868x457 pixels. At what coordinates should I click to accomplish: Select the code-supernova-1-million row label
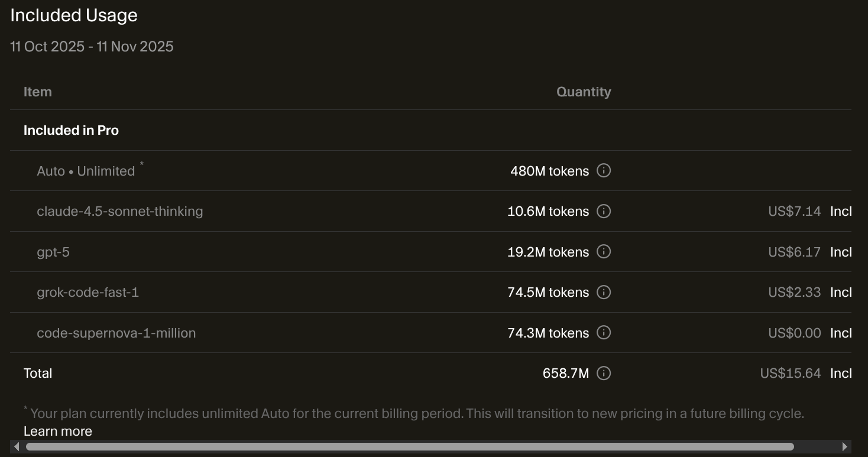point(116,333)
